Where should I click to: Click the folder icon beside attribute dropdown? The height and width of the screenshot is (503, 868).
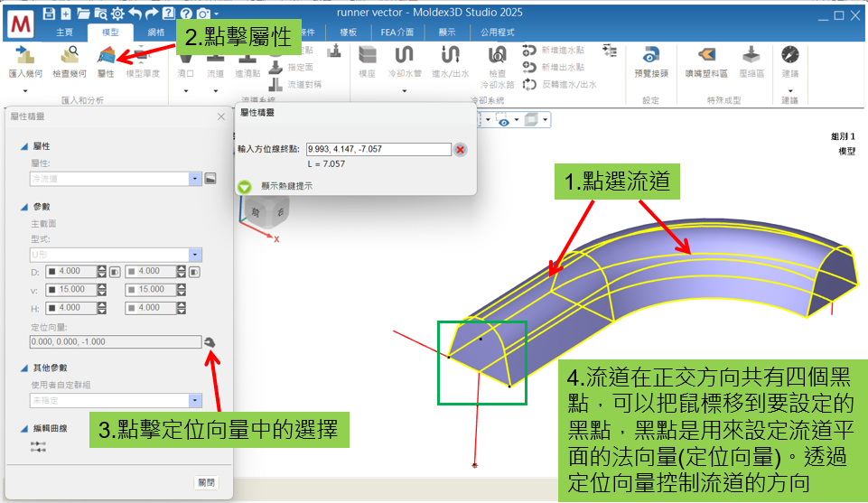[x=210, y=179]
